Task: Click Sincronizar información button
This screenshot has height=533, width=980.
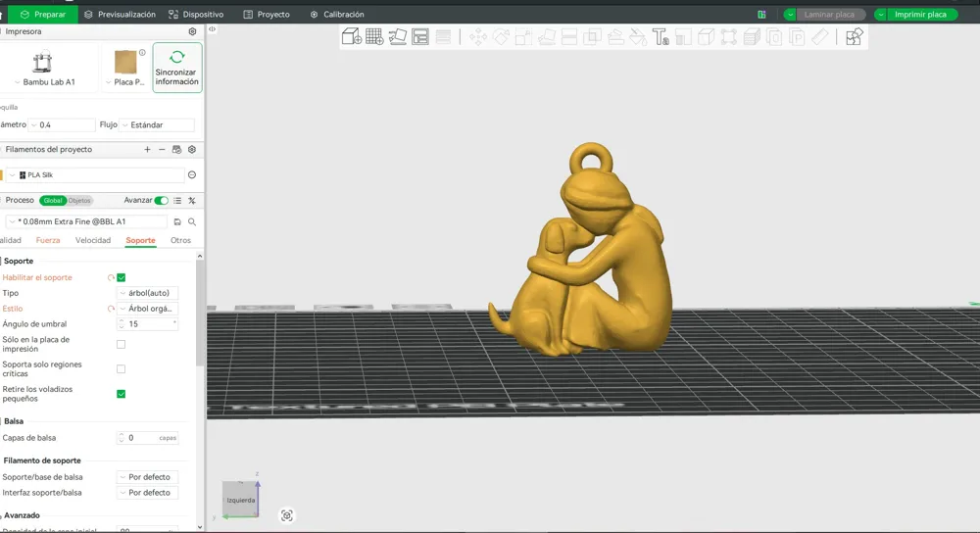Action: point(177,68)
